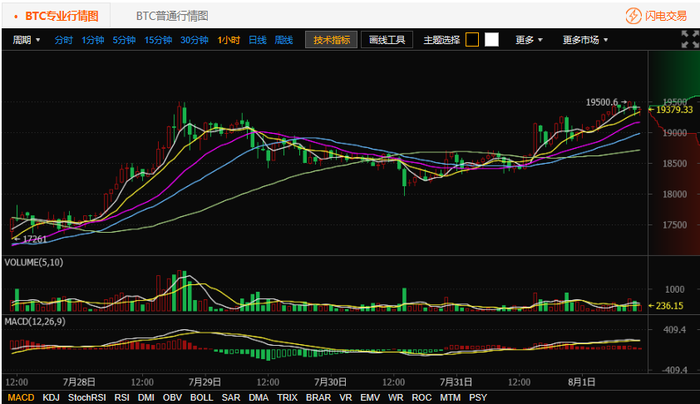Viewport: 700px width, 404px height.
Task: Switch to BTC专业行情图 tab
Action: [x=56, y=16]
